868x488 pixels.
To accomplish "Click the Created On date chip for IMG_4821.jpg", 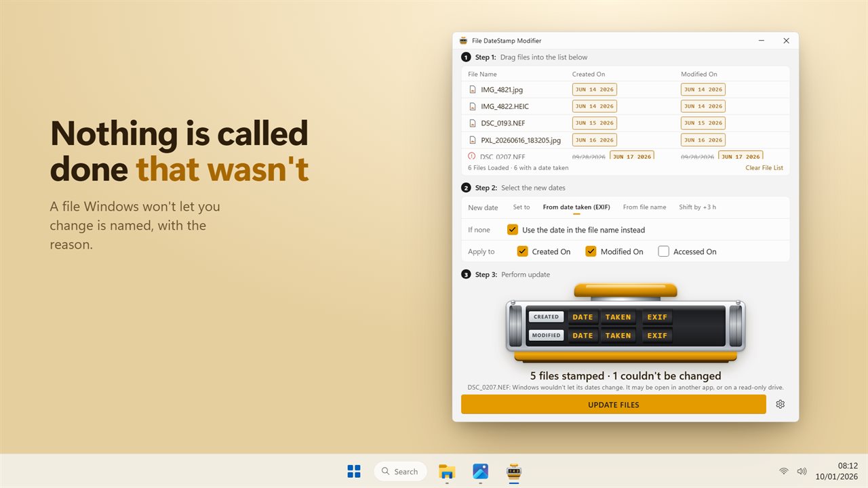I will click(x=595, y=89).
